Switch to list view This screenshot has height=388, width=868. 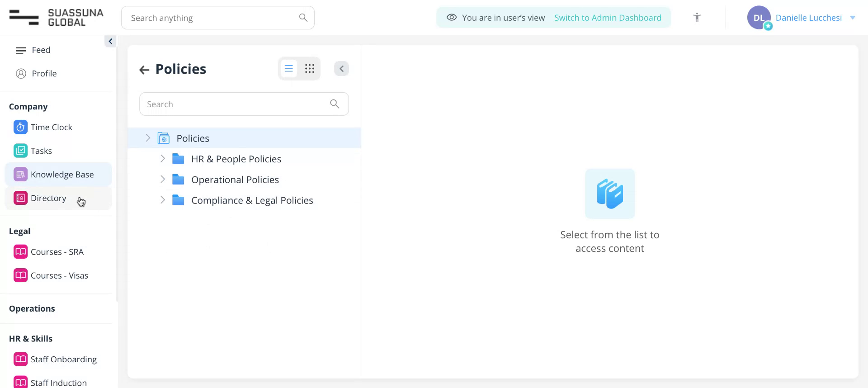pyautogui.click(x=288, y=69)
